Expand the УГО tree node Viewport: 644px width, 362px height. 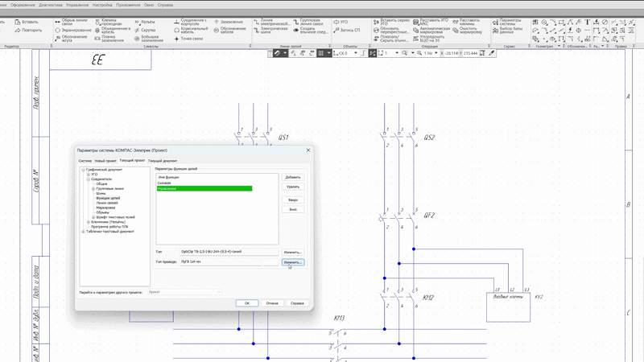89,175
